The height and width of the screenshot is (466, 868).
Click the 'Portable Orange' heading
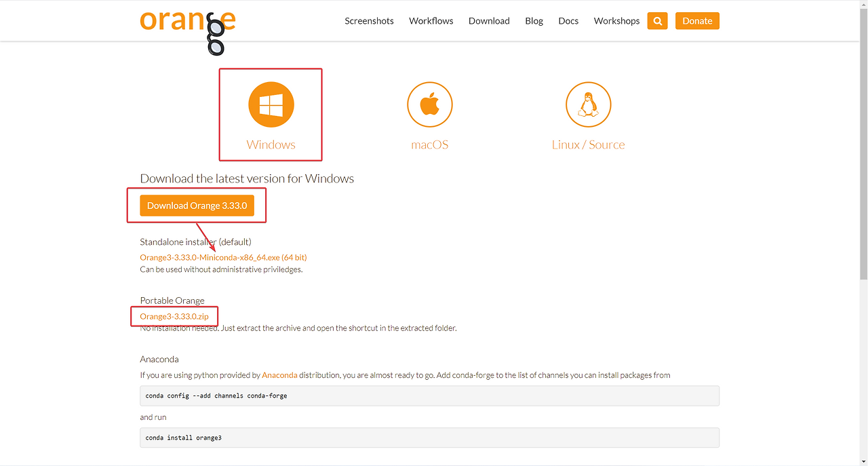172,300
